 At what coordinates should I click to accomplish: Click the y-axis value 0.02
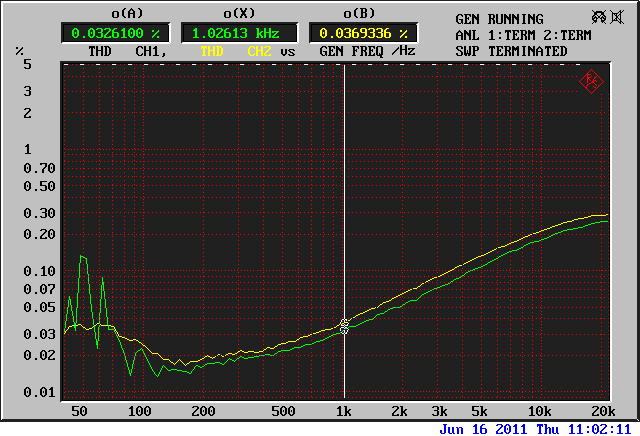39,355
